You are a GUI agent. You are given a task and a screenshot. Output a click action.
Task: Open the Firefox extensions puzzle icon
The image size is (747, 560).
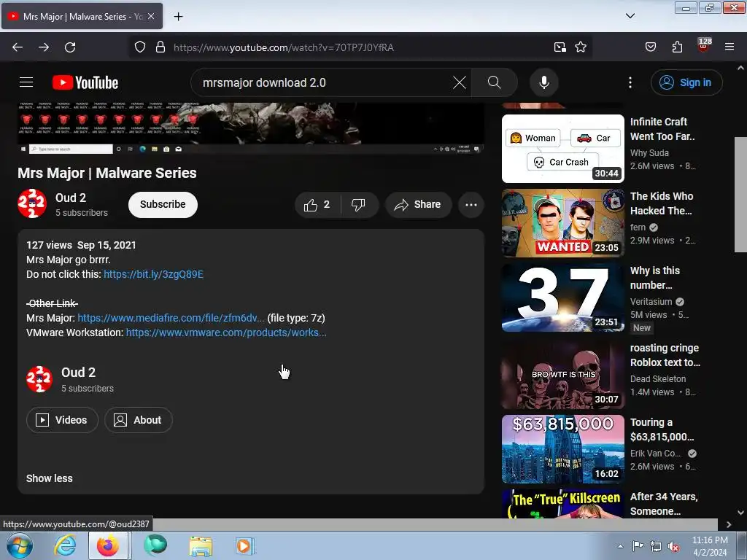tap(677, 47)
